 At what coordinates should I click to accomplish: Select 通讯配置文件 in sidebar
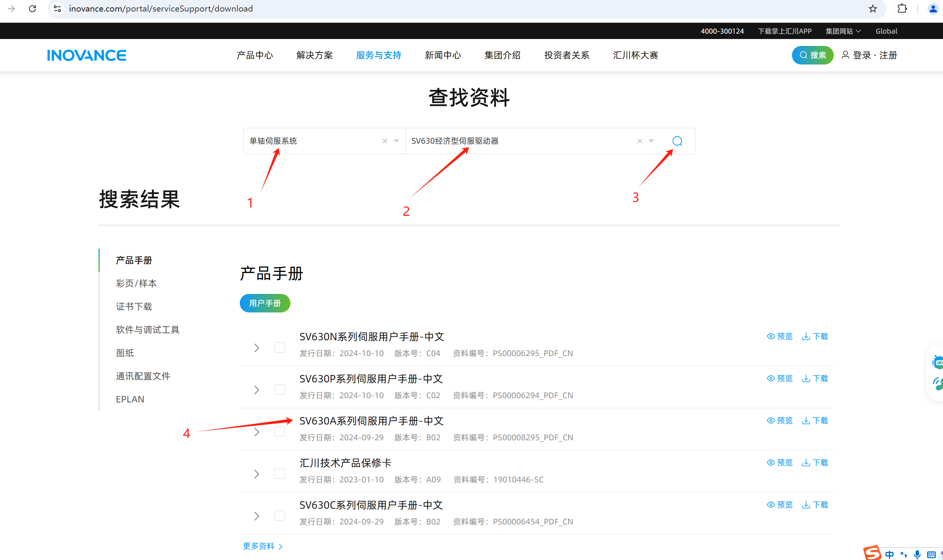143,376
